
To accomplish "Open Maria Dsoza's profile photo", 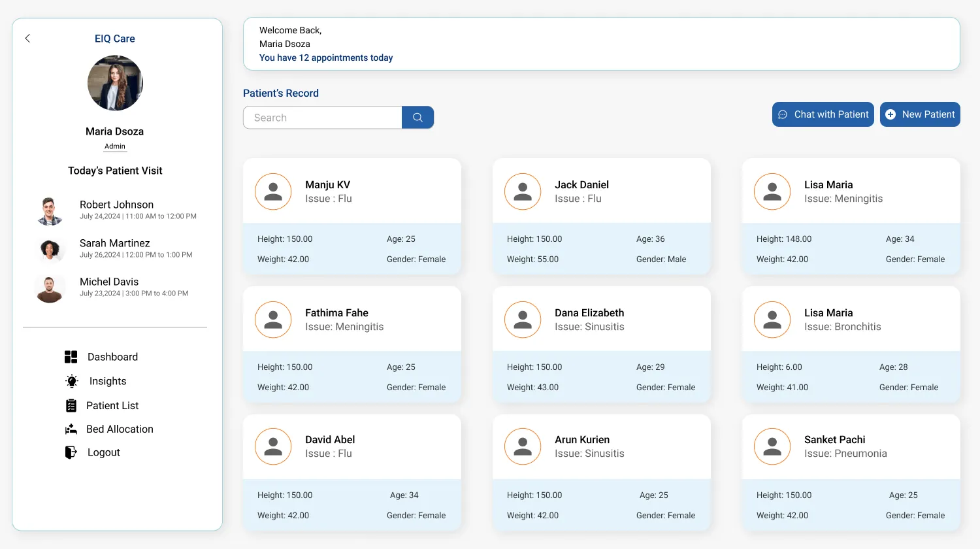I will point(115,83).
